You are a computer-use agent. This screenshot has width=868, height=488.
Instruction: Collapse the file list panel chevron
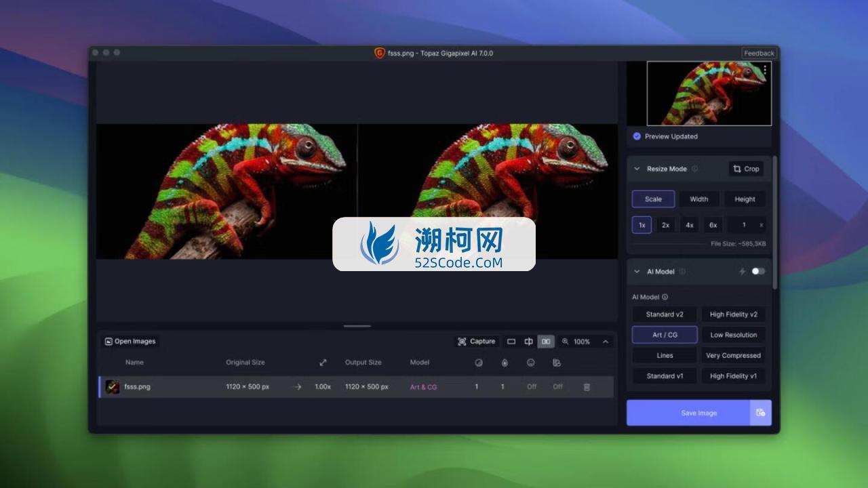click(x=606, y=342)
